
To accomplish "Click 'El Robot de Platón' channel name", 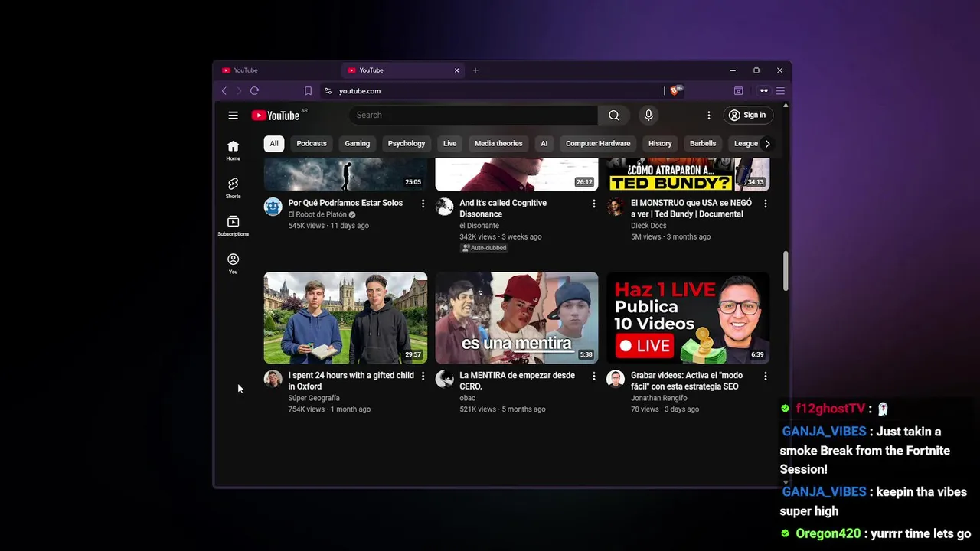I will (318, 215).
